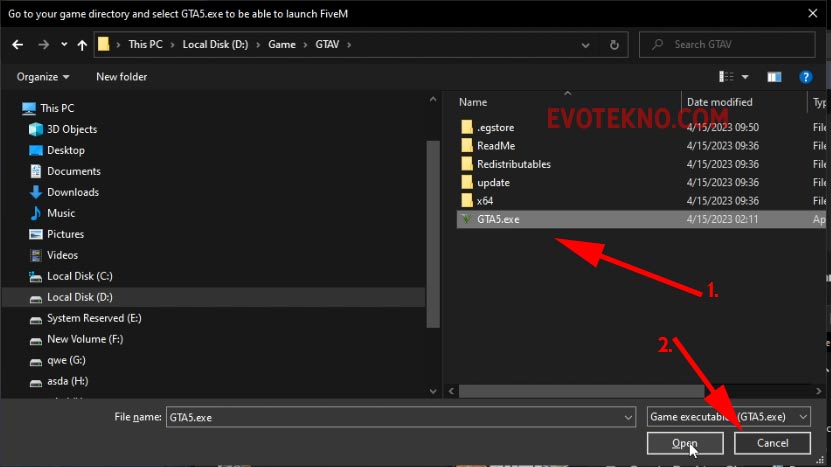The width and height of the screenshot is (831, 467).
Task: Expand the File name history dropdown
Action: (625, 416)
